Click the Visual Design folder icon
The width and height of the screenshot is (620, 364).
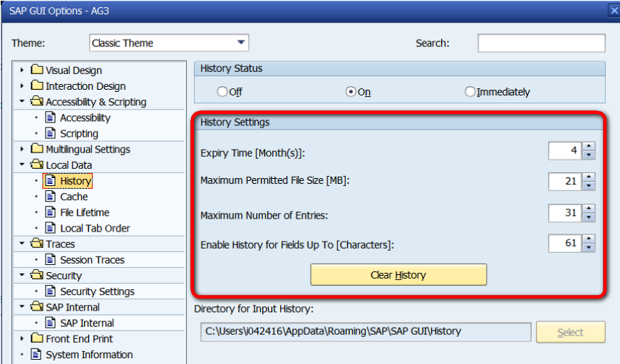37,70
